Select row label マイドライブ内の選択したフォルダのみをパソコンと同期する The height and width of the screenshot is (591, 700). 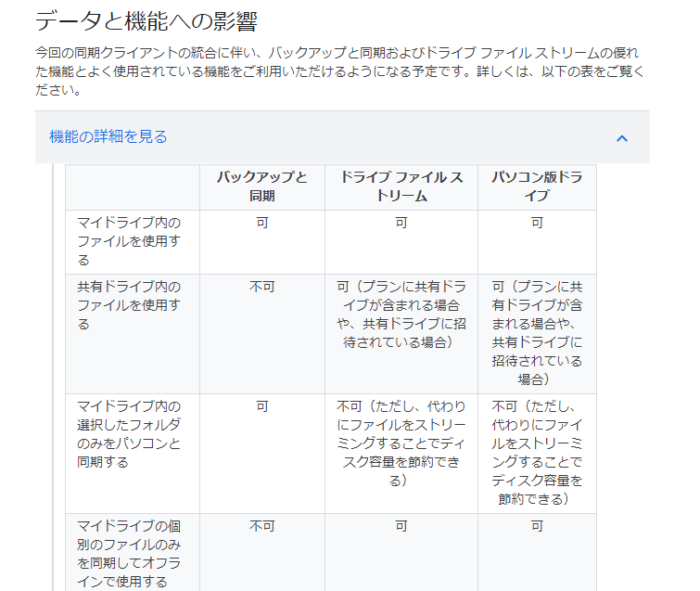[129, 434]
